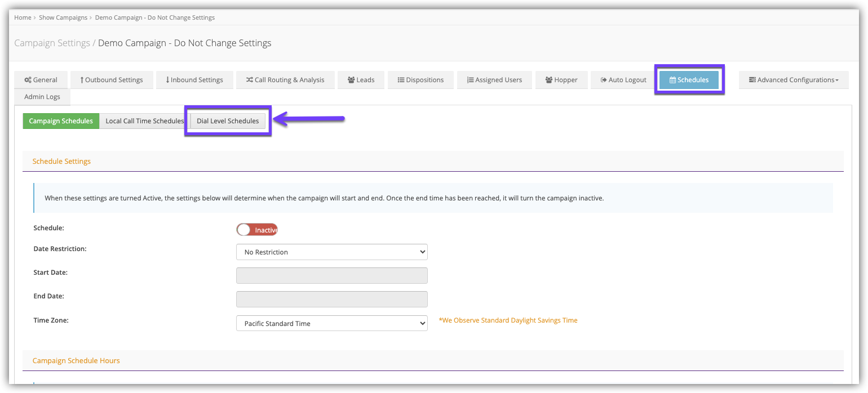Click the list icon on Dispositions tab

(x=401, y=80)
